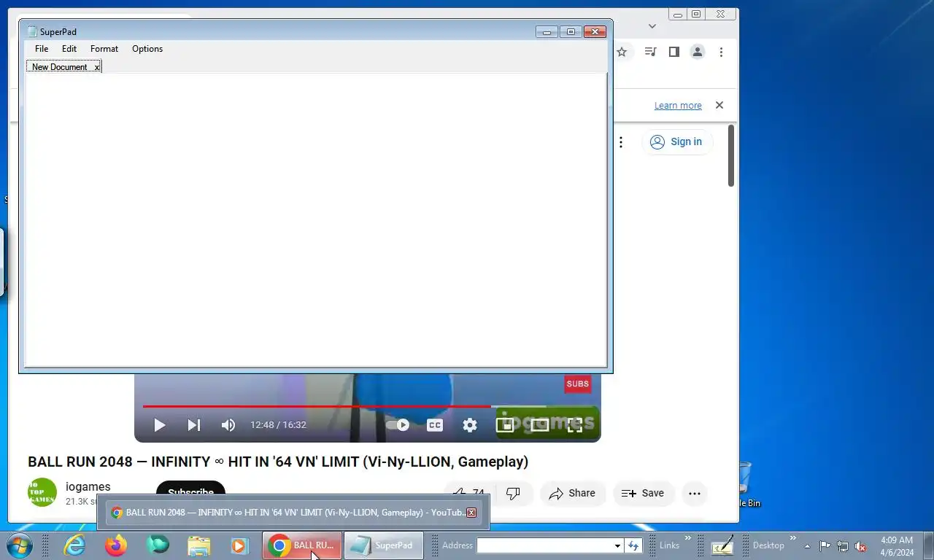Launch Firefox from taskbar

116,545
